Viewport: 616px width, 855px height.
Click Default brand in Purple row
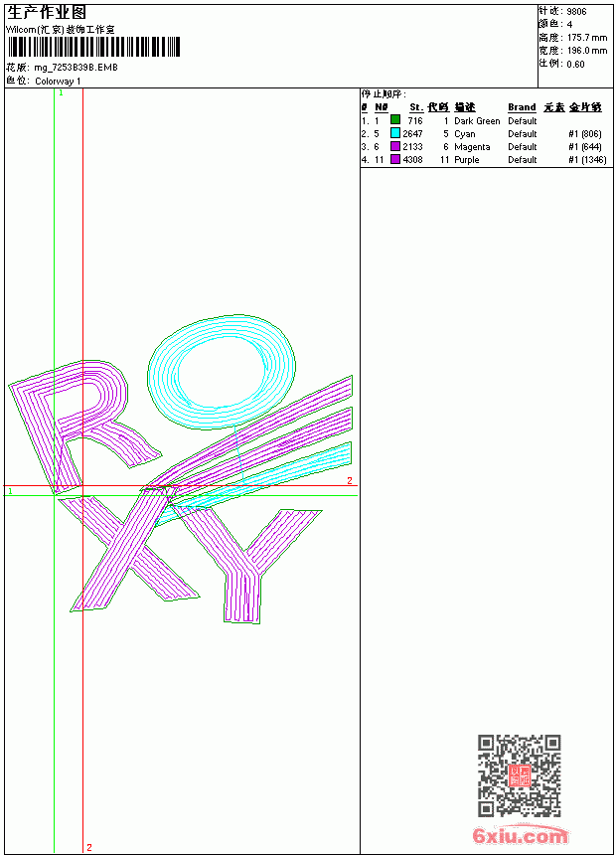pyautogui.click(x=523, y=160)
